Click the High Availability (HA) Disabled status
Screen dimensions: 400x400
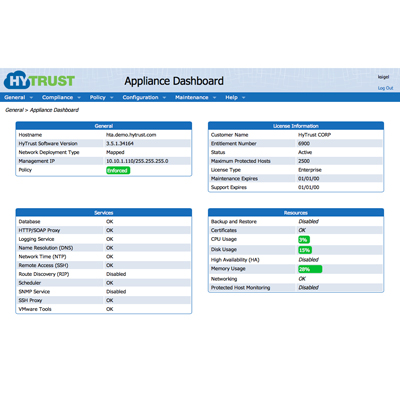pos(308,259)
